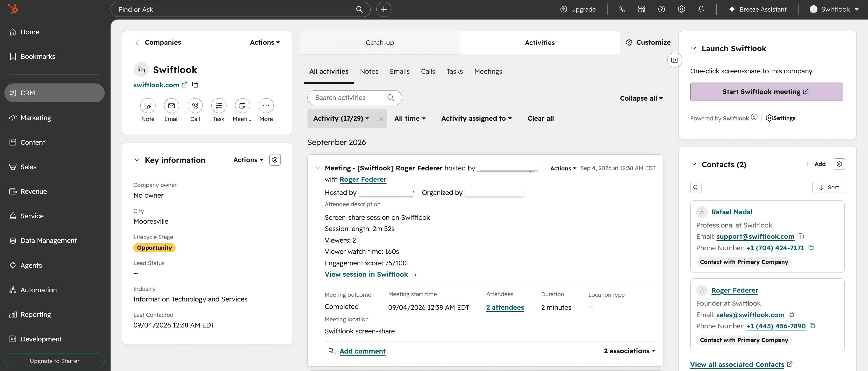Click Start Swiftlook meeting button
This screenshot has height=371, width=868.
(x=767, y=92)
